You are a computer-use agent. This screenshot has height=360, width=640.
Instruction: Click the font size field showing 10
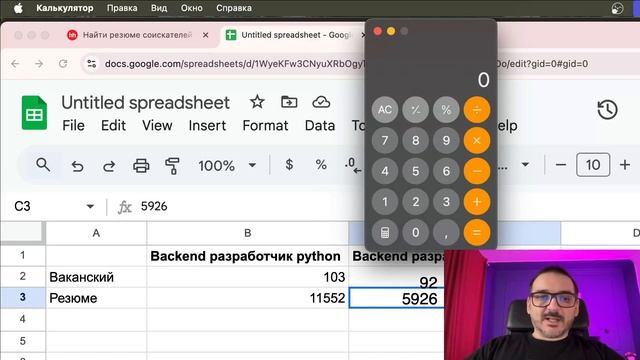(x=593, y=165)
